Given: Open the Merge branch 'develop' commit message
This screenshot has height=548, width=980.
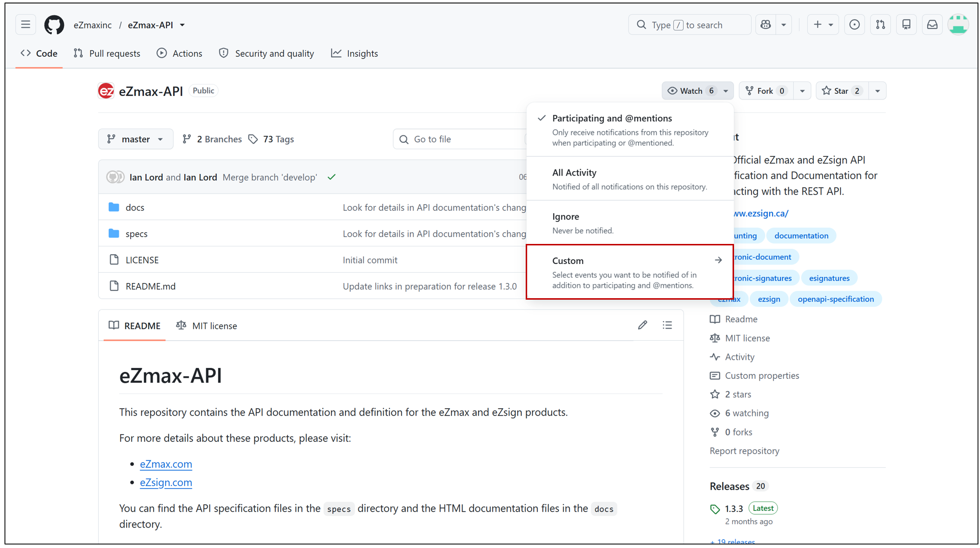Looking at the screenshot, I should click(x=269, y=177).
